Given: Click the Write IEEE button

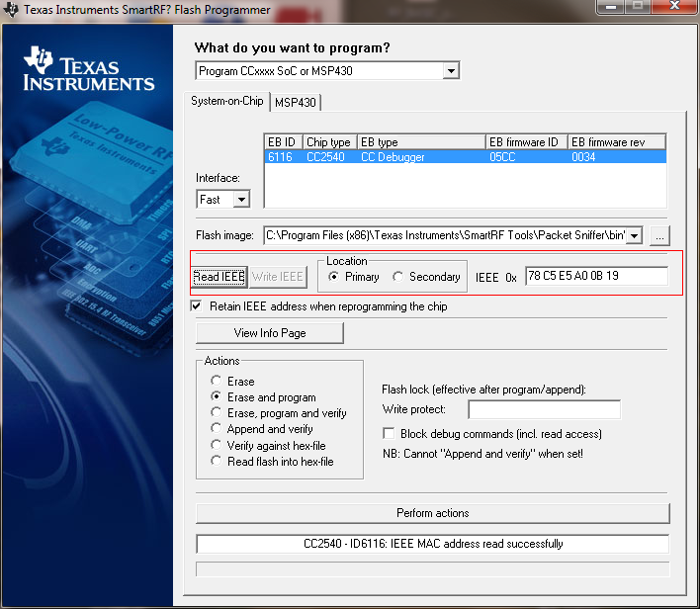Looking at the screenshot, I should (278, 277).
